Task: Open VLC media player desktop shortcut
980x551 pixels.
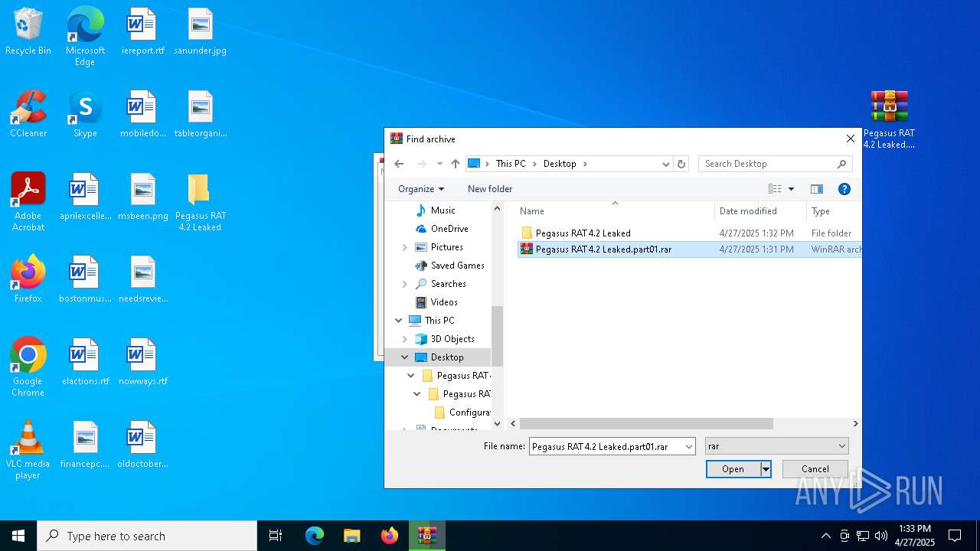Action: (28, 450)
